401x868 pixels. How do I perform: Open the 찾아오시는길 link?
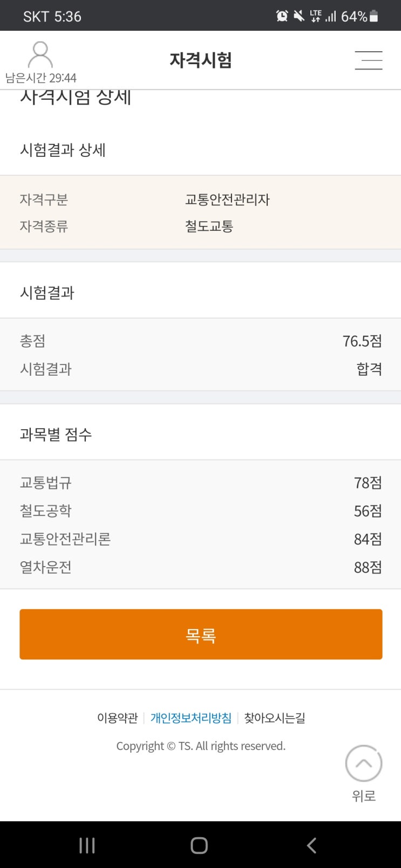point(275,718)
